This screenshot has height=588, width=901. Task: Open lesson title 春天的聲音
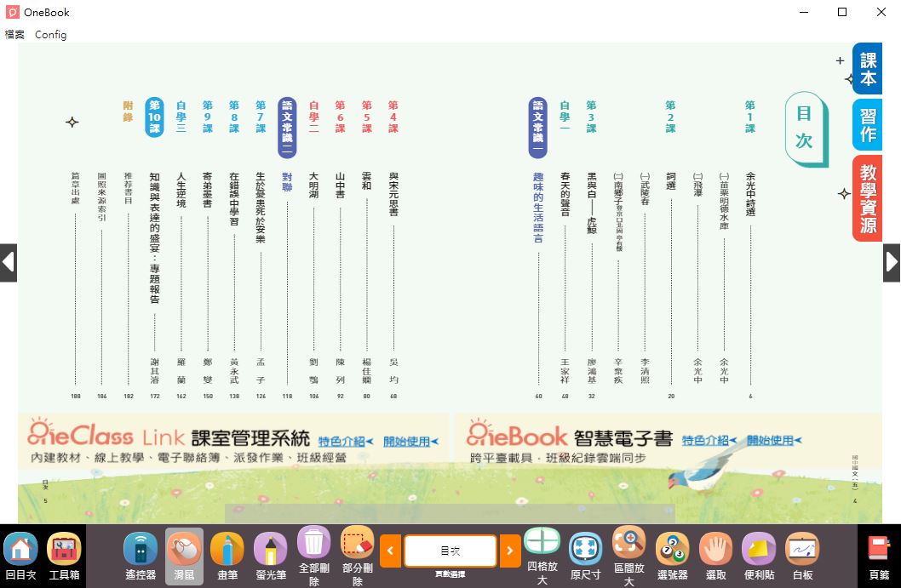coord(565,194)
